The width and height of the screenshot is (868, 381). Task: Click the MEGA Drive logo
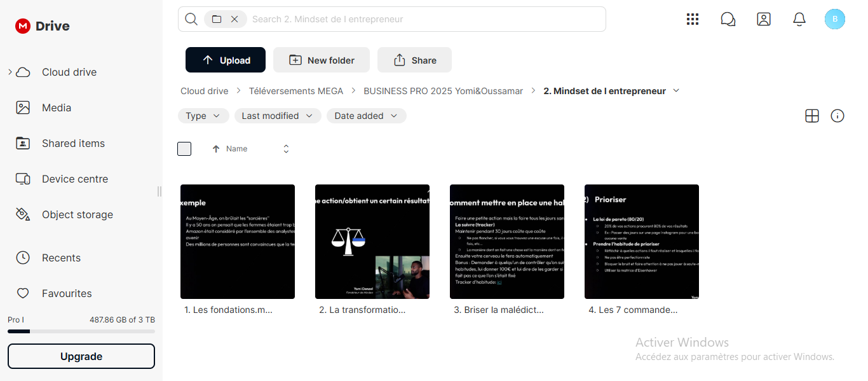tap(43, 26)
